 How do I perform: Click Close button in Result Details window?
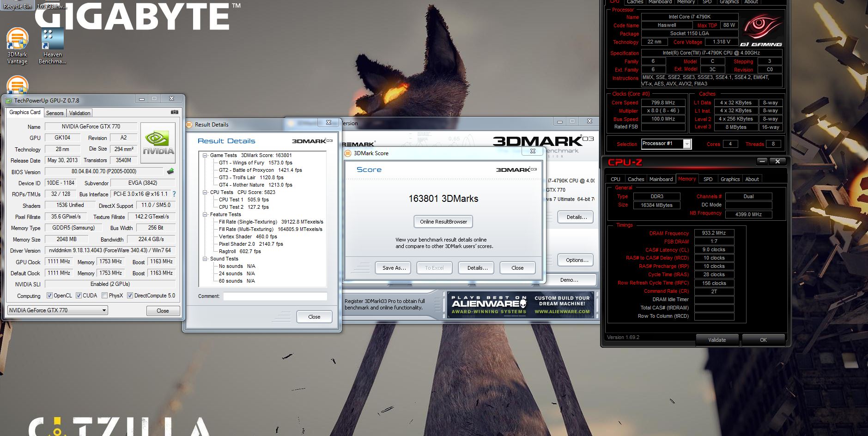point(314,317)
